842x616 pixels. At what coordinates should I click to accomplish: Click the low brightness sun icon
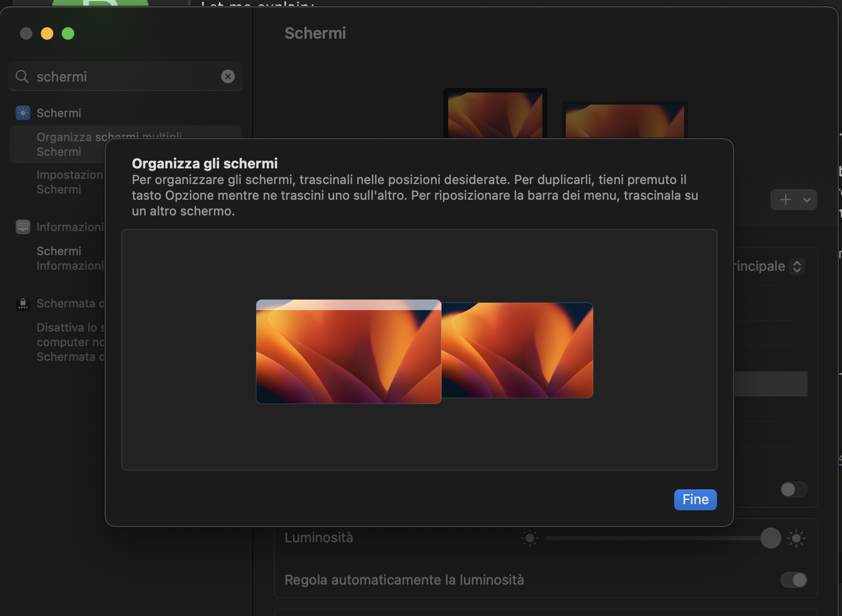(x=529, y=538)
